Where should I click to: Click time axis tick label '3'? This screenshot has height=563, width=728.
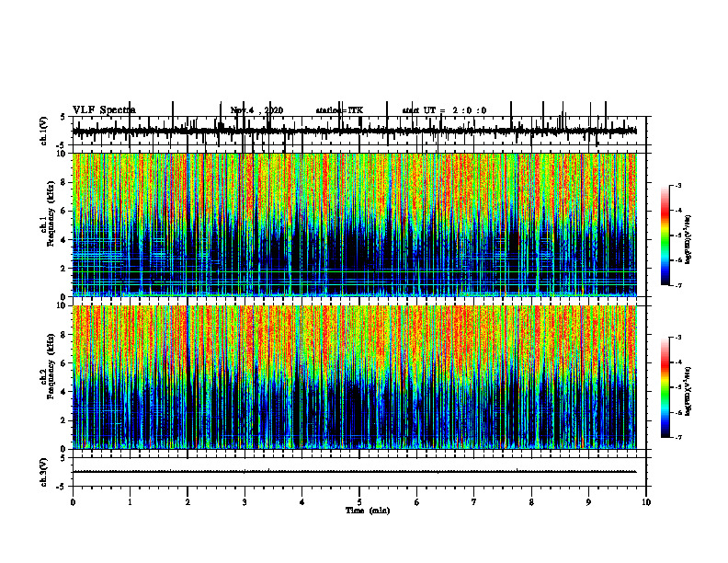[x=245, y=502]
